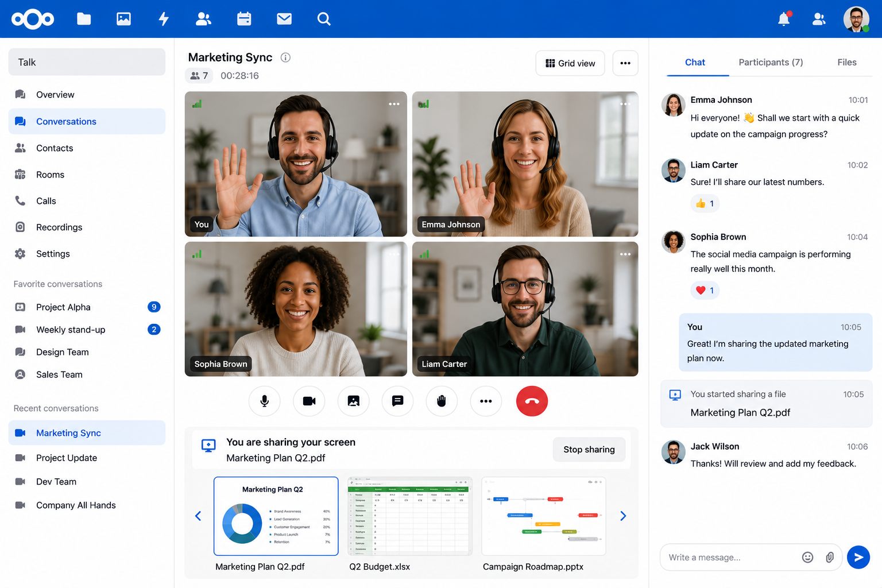This screenshot has width=882, height=588.
Task: Switch to the Chat tab
Action: [695, 62]
